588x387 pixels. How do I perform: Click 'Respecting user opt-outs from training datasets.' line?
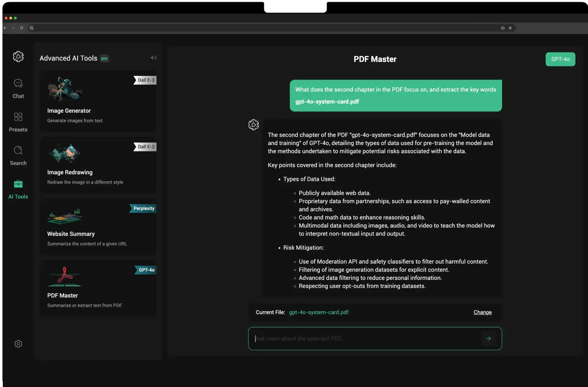[362, 286]
